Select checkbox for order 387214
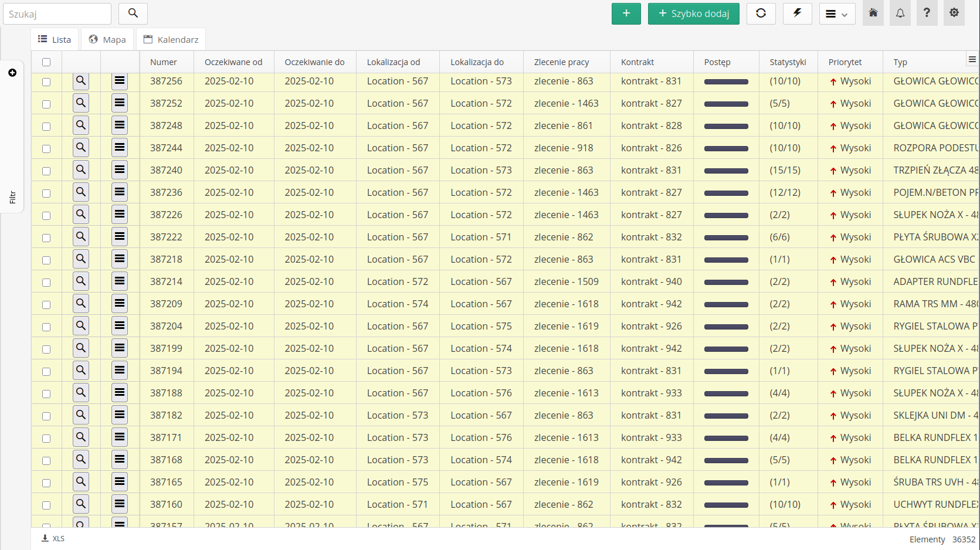This screenshot has width=980, height=550. tap(46, 282)
